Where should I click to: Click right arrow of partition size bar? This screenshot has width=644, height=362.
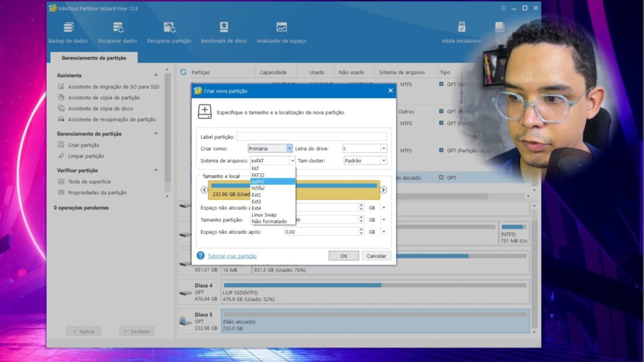point(383,190)
